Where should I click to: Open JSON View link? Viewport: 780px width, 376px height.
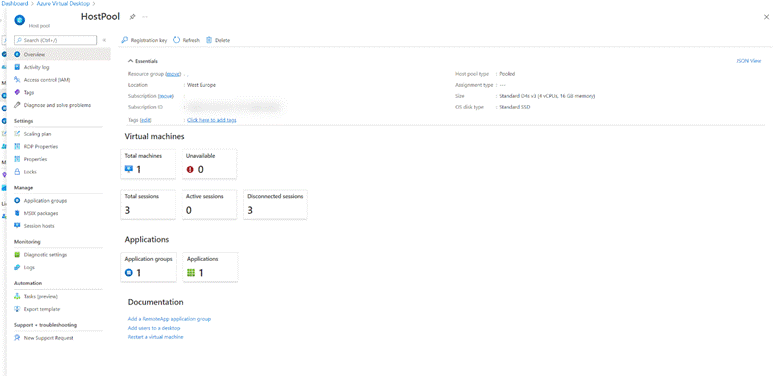[x=749, y=61]
